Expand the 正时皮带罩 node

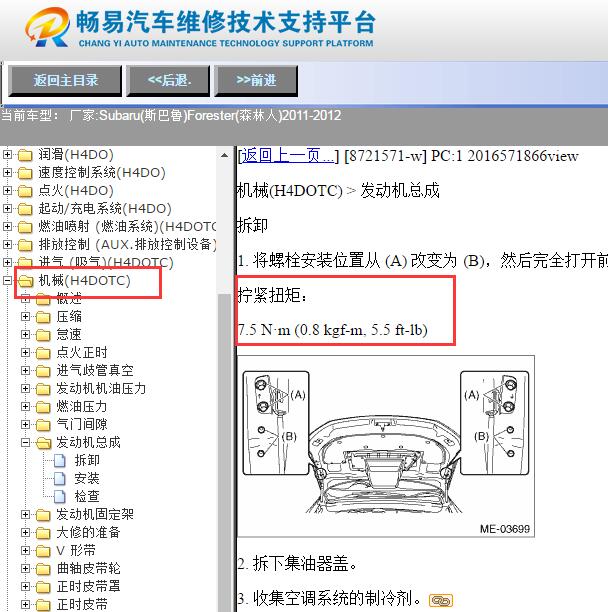click(25, 586)
